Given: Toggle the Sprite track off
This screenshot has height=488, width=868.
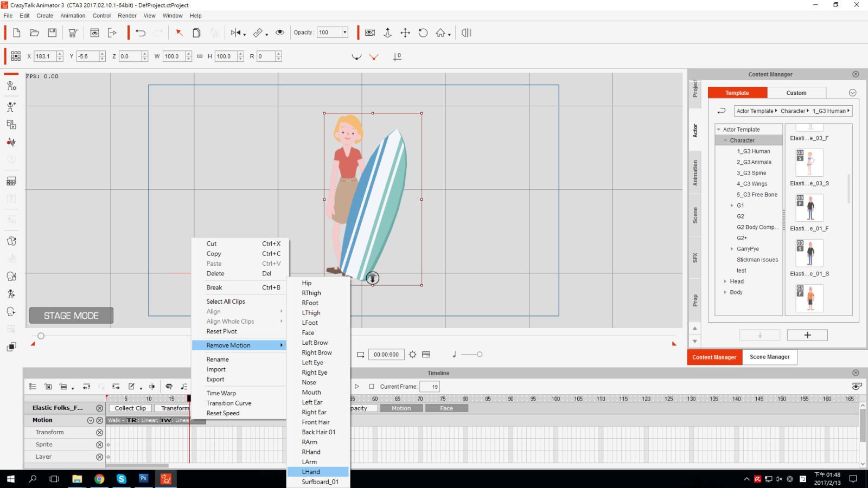Looking at the screenshot, I should click(x=99, y=445).
